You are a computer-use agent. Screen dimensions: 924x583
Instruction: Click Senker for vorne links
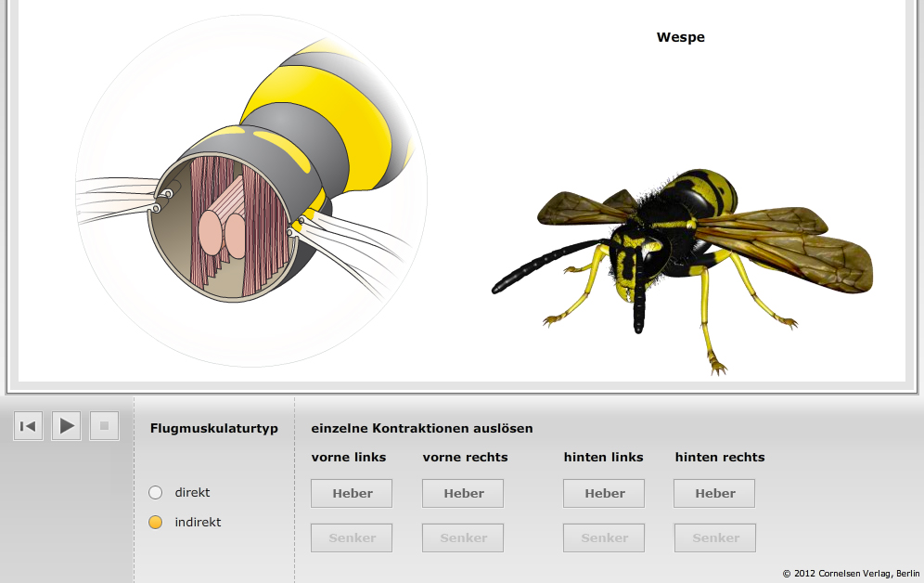tap(352, 538)
